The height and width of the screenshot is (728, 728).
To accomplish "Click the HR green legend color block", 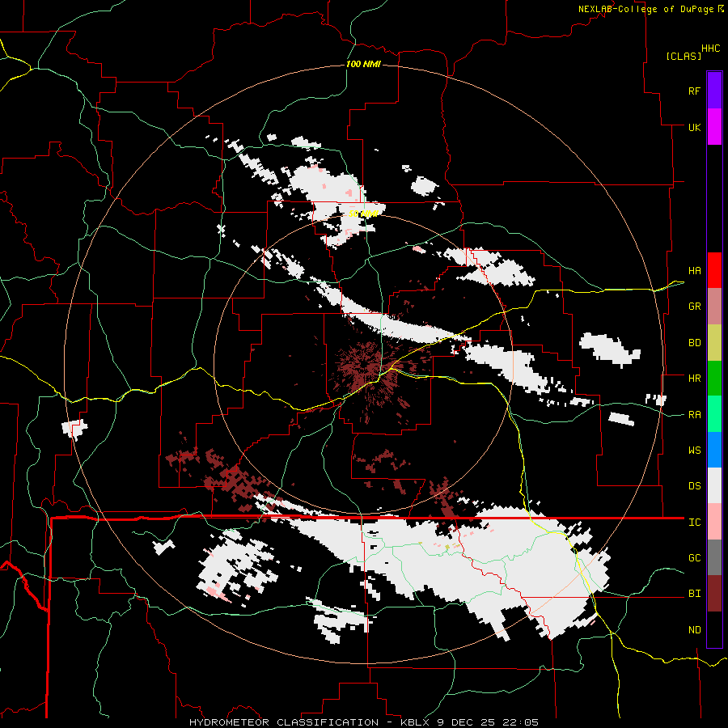I will tap(714, 379).
